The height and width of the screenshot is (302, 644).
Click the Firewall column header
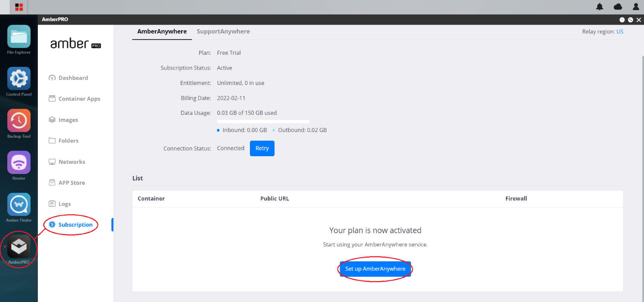pyautogui.click(x=516, y=199)
